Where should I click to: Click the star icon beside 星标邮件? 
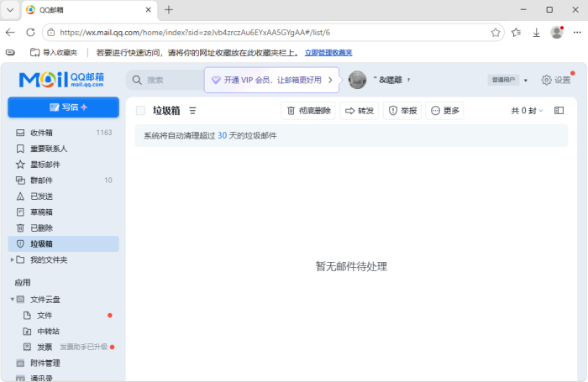pos(20,165)
